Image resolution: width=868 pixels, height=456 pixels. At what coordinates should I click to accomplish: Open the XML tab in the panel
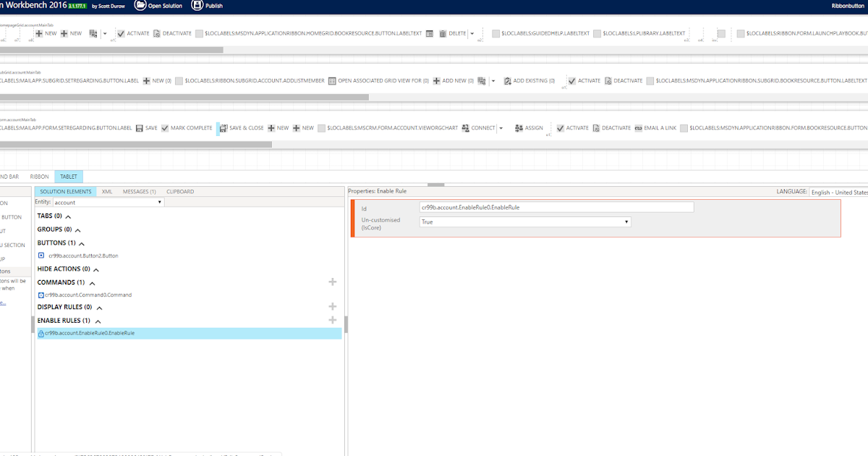(x=106, y=191)
